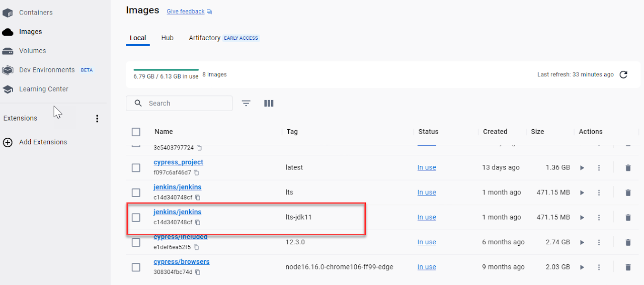Open the column visibility icon
This screenshot has width=644, height=285.
[269, 103]
